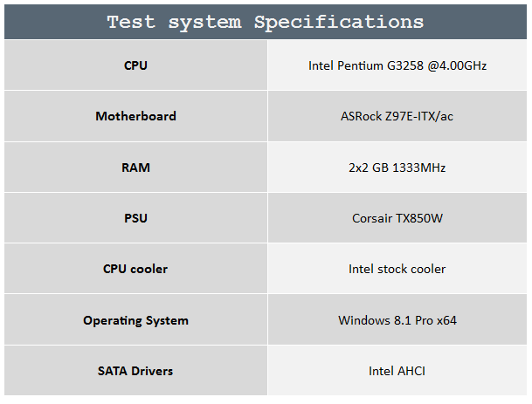
Task: Click the Corsair TX850W value
Action: [x=397, y=218]
